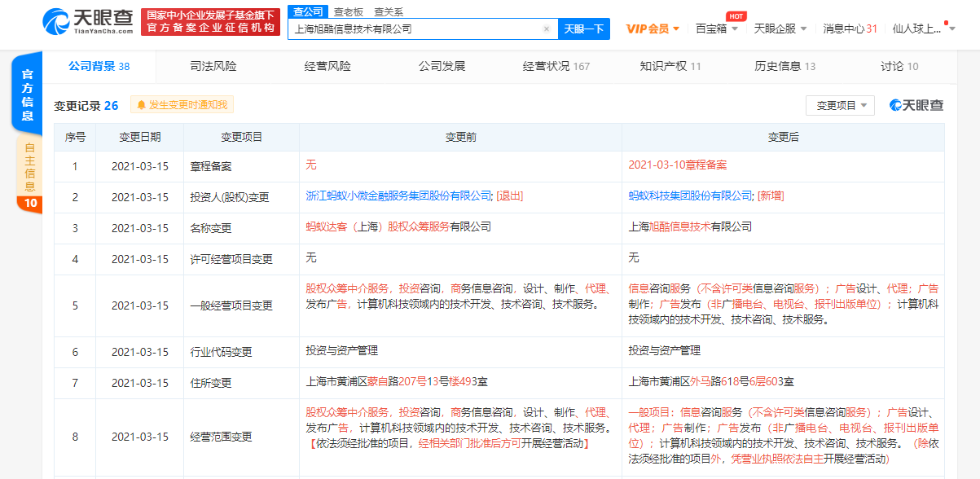Click the 天眼一下 search button

coord(584,29)
